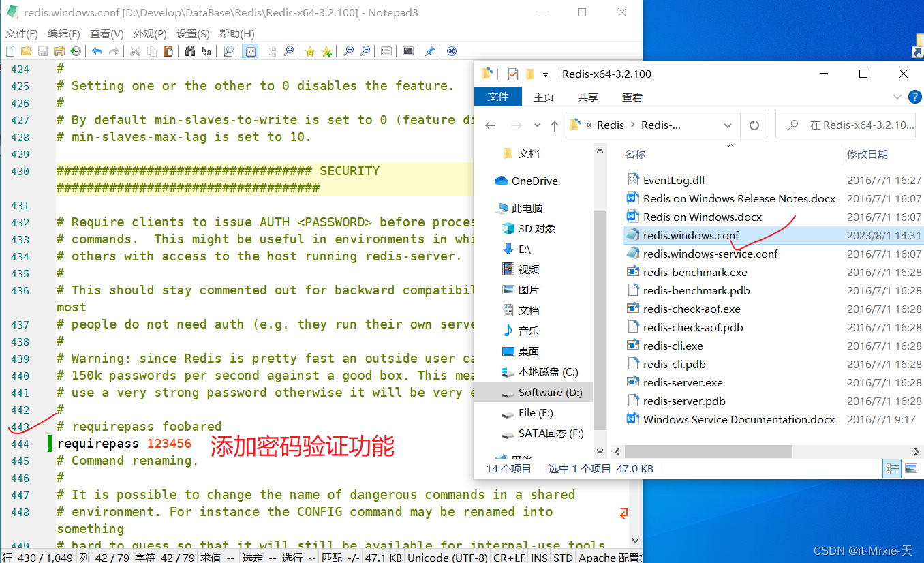Place cursor on the requirepass 123456 line
Screen dimensions: 924x563
click(x=124, y=444)
